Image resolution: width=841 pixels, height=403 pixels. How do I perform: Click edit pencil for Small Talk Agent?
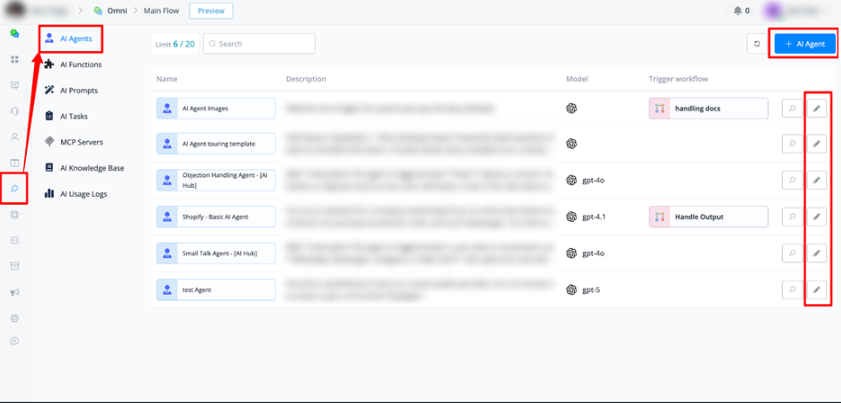817,253
